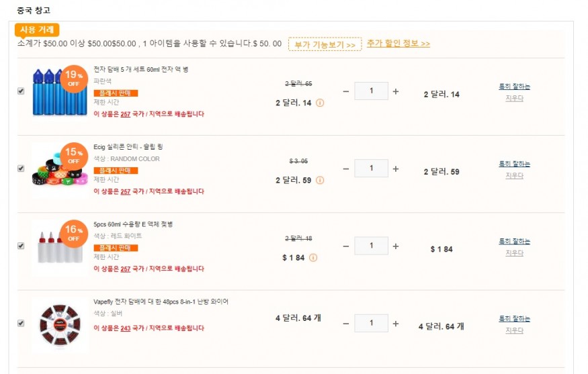Click quantity field of silicone ring item

(371, 169)
